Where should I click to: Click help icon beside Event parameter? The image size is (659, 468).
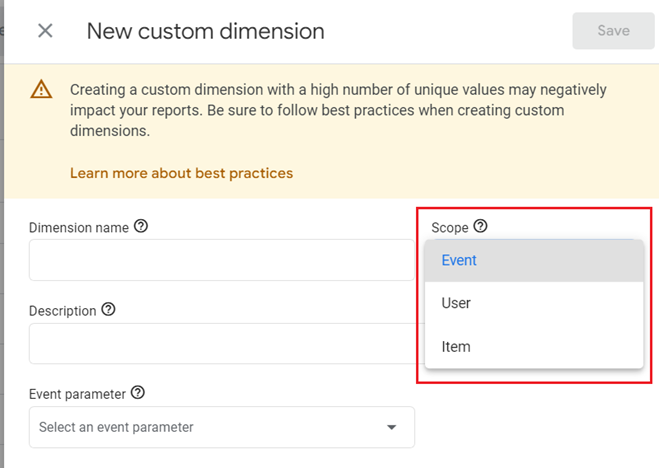pyautogui.click(x=138, y=393)
